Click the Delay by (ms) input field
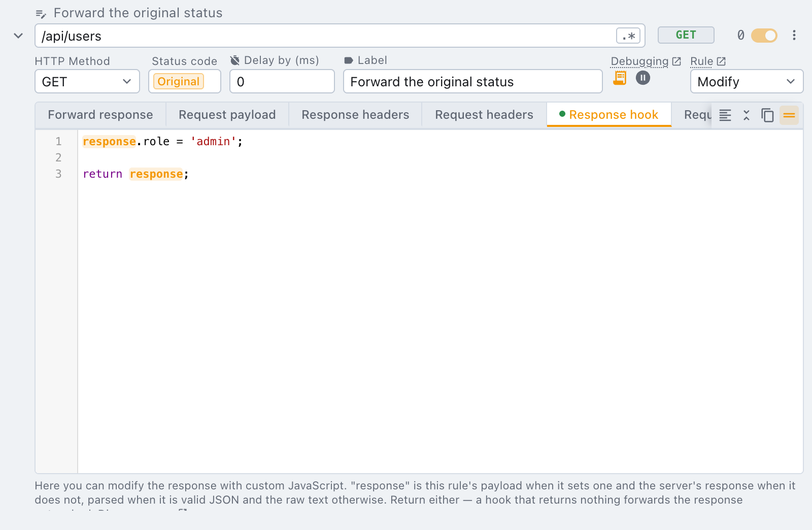This screenshot has height=530, width=812. 282,82
